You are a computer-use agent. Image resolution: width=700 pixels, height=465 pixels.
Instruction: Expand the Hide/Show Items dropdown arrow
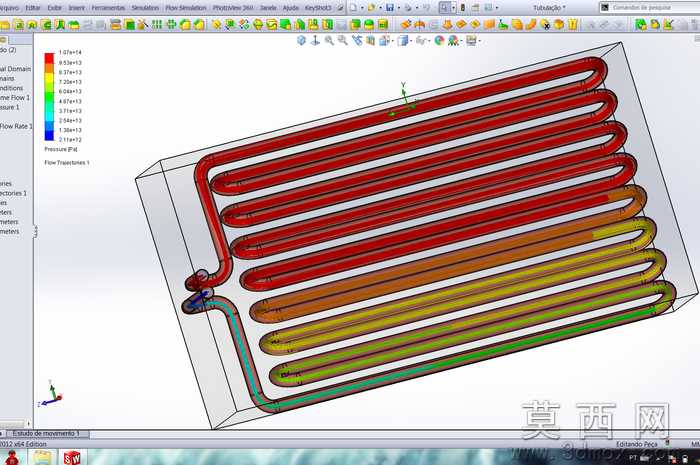click(x=428, y=41)
